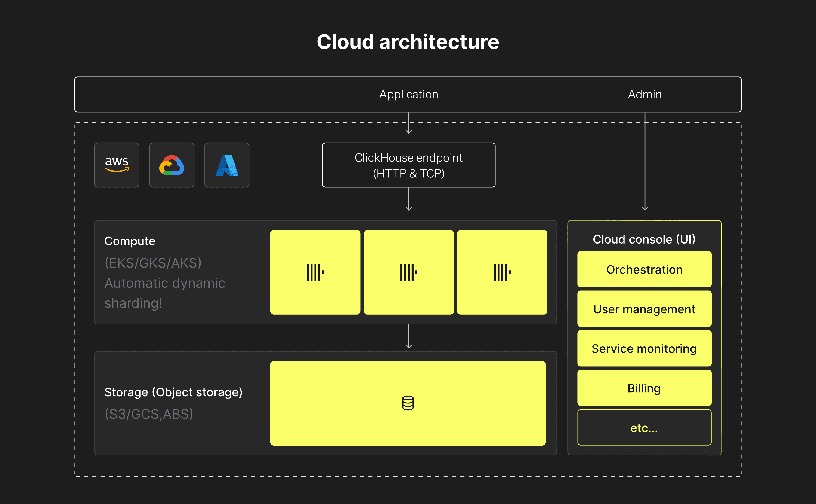Select the first ClickHouse compute node icon
This screenshot has height=504, width=816.
[315, 272]
